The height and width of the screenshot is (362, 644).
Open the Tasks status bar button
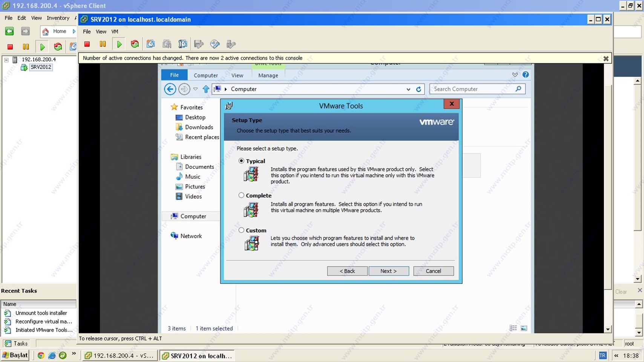pyautogui.click(x=17, y=344)
